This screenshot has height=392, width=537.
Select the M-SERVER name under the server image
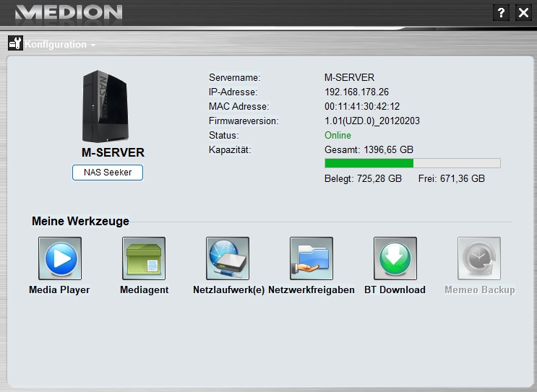(x=113, y=152)
